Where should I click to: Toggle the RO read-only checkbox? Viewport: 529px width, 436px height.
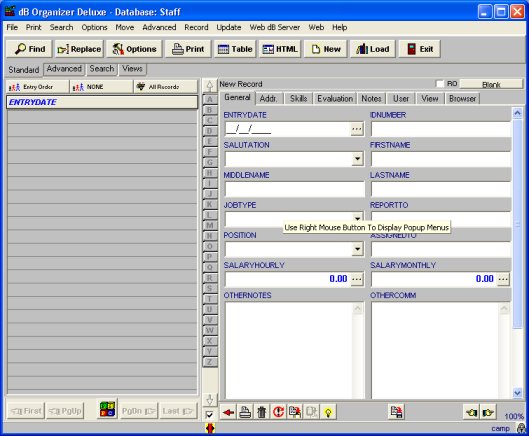[440, 84]
